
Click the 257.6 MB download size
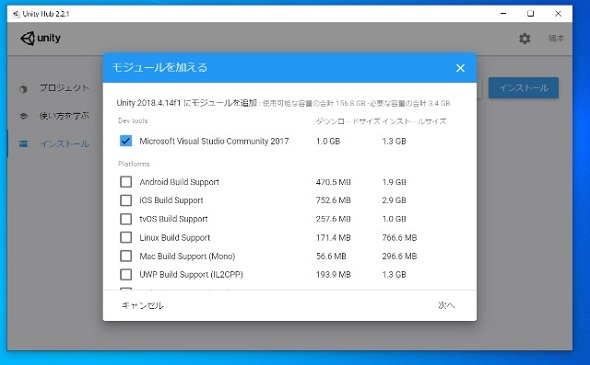(333, 219)
